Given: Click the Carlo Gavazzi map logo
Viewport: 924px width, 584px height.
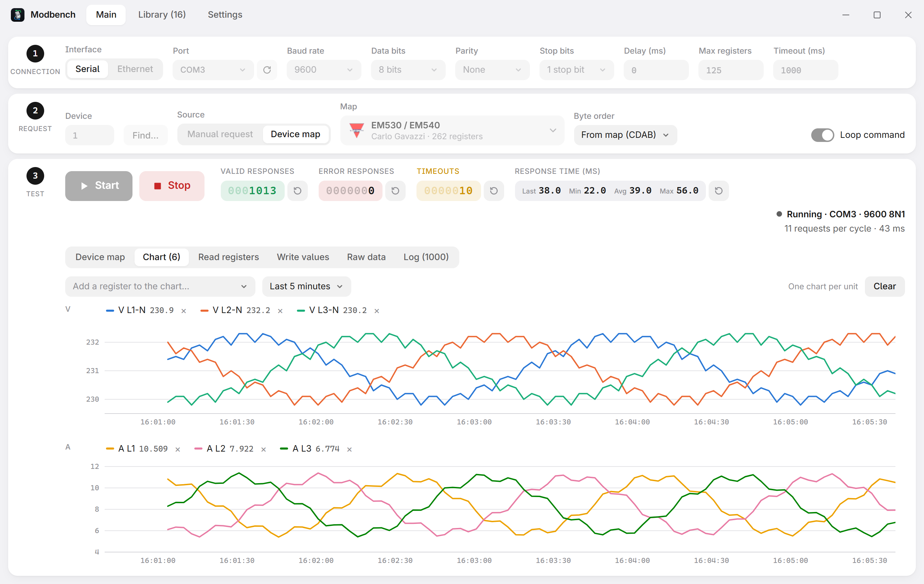Looking at the screenshot, I should pos(356,130).
